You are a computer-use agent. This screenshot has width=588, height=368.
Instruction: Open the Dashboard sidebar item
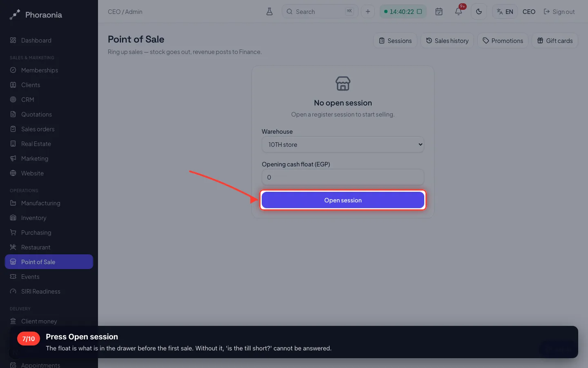[49, 40]
